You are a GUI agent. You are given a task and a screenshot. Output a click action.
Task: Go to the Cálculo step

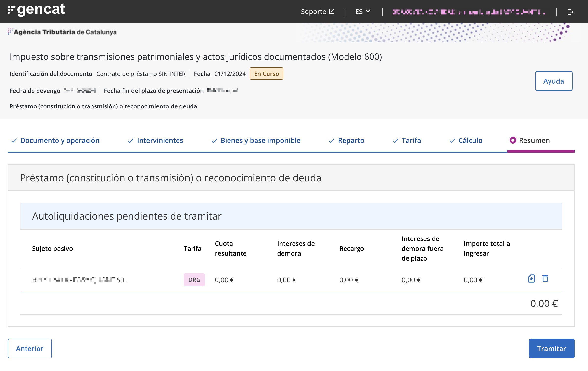tap(470, 140)
